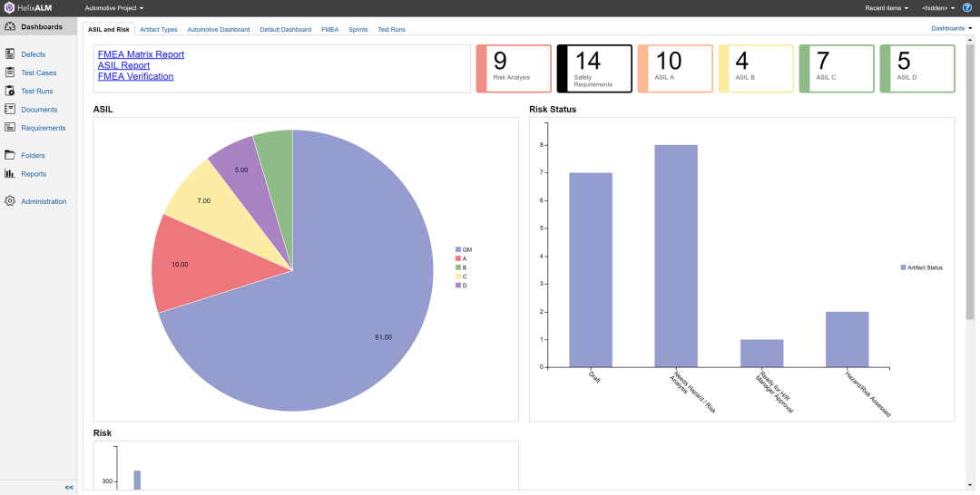Open Administration in the sidebar

tap(44, 201)
